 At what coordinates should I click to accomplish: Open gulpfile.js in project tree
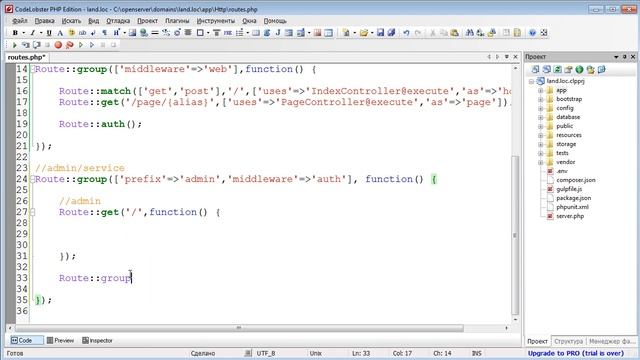[569, 189]
